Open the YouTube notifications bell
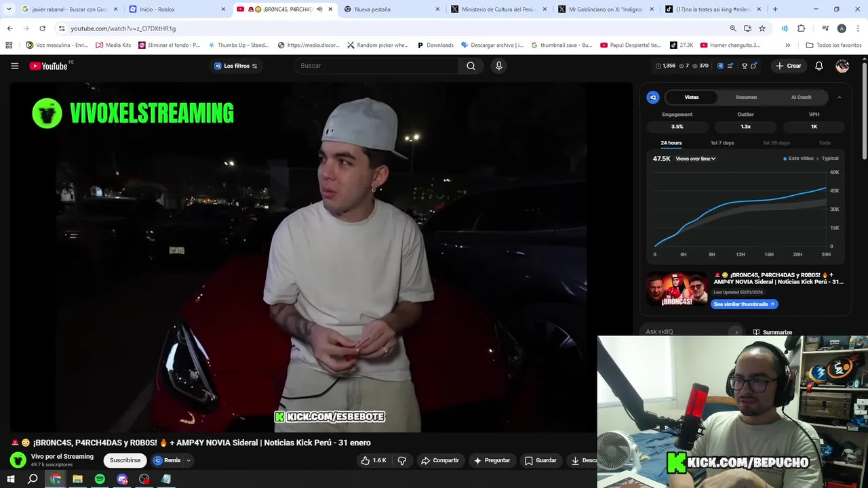 coord(818,66)
